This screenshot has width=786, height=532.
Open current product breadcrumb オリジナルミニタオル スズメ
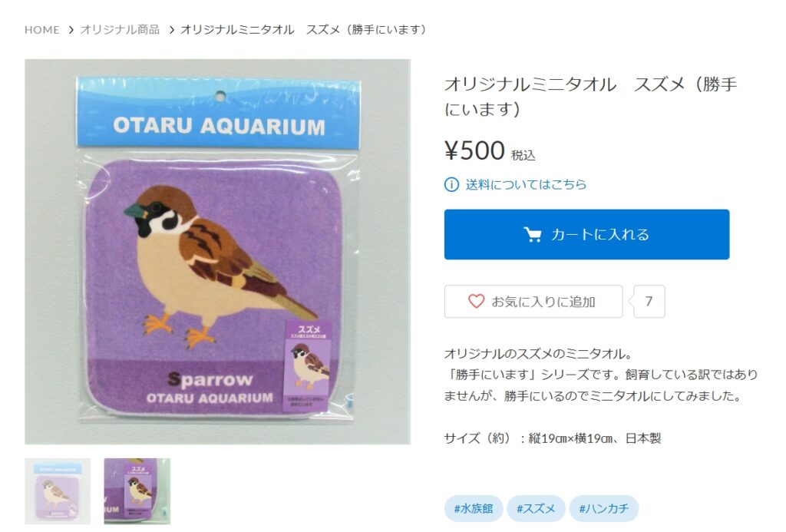click(x=303, y=30)
